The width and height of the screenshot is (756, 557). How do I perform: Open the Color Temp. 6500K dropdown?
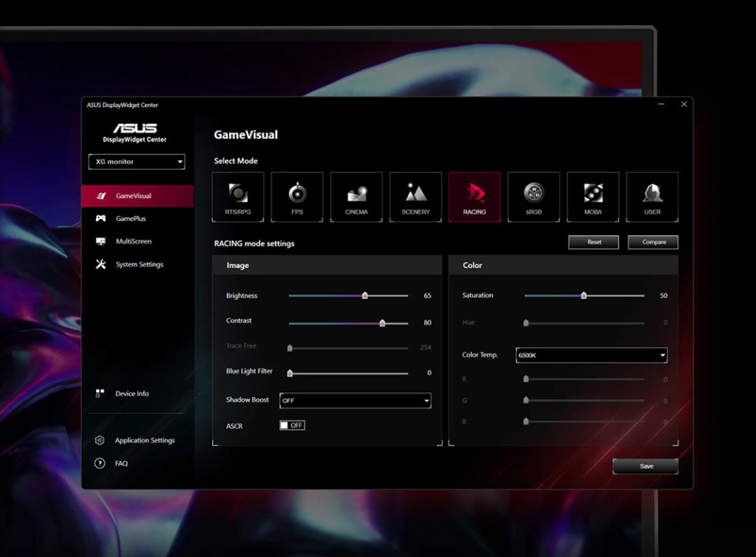click(x=592, y=355)
